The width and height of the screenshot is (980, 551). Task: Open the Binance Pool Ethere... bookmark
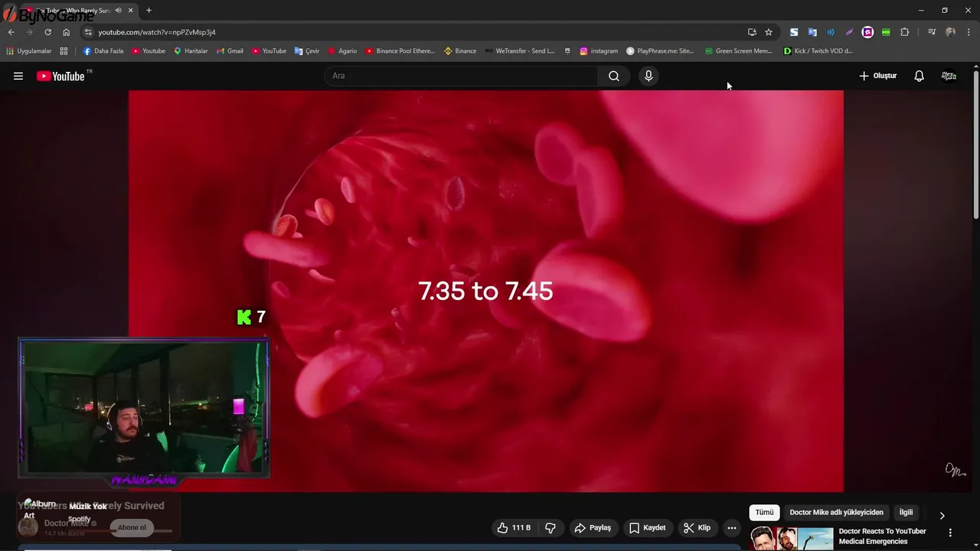400,51
